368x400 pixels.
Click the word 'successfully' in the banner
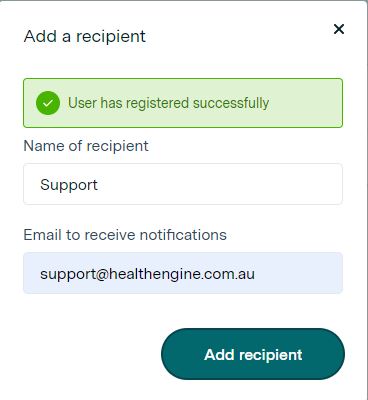click(x=231, y=103)
